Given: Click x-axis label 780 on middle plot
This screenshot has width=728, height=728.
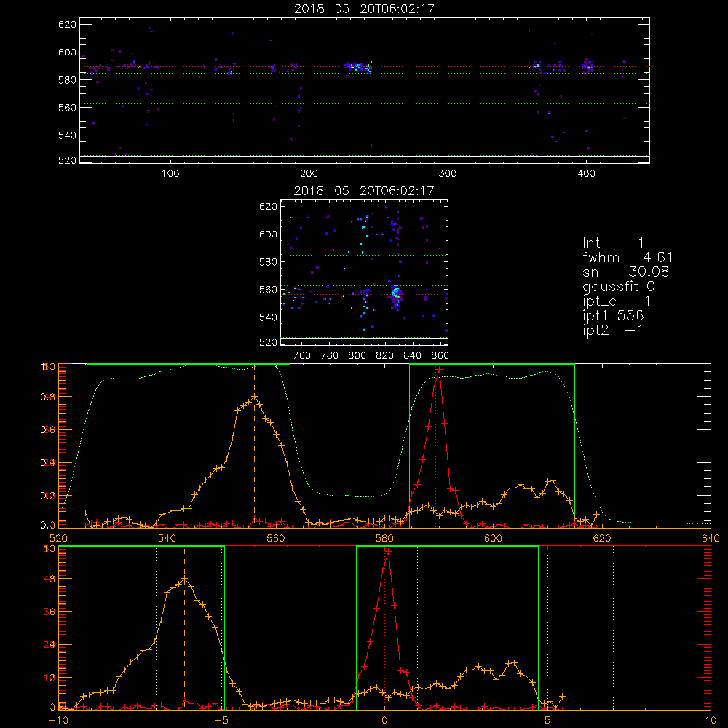Looking at the screenshot, I should tap(330, 356).
